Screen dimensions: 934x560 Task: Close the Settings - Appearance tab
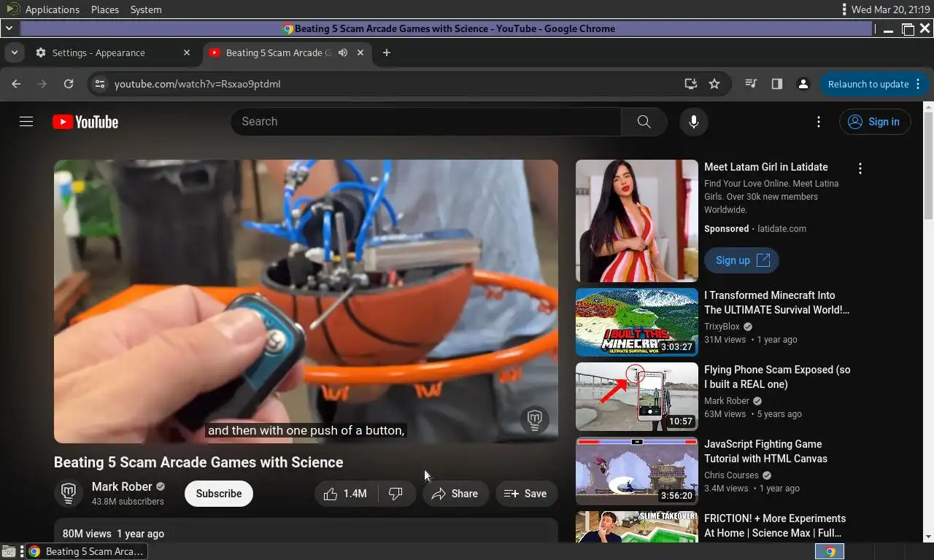186,52
